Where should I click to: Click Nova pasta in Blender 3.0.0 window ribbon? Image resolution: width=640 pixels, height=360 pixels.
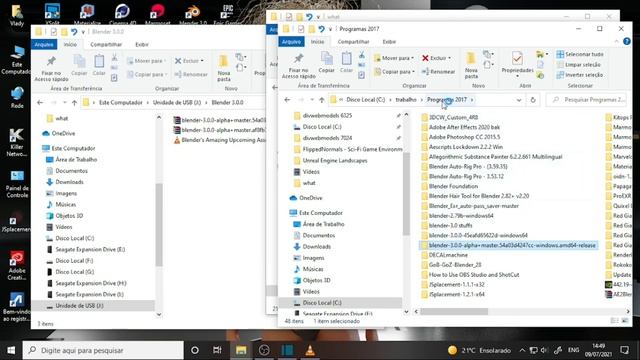(224, 68)
